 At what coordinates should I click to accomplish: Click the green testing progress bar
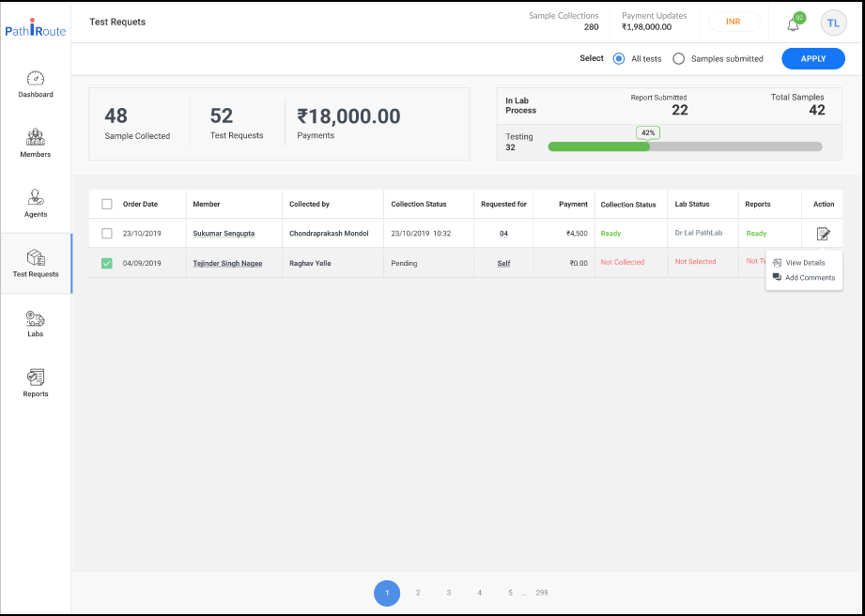click(598, 146)
